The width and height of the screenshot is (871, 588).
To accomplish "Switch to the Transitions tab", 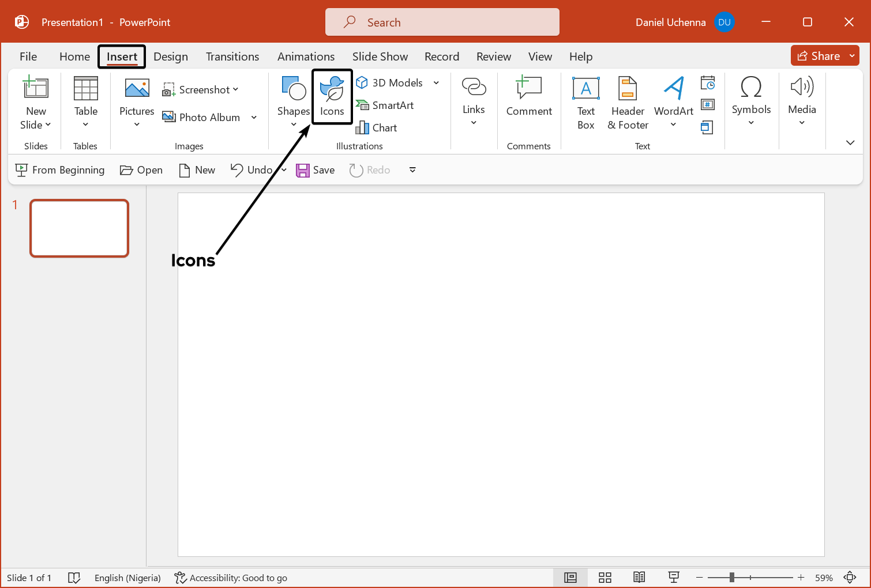I will [x=232, y=56].
